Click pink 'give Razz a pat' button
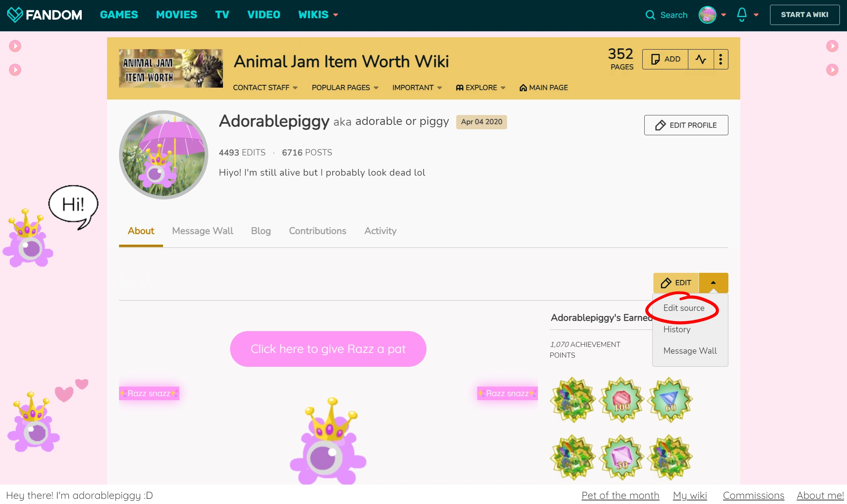 328,349
